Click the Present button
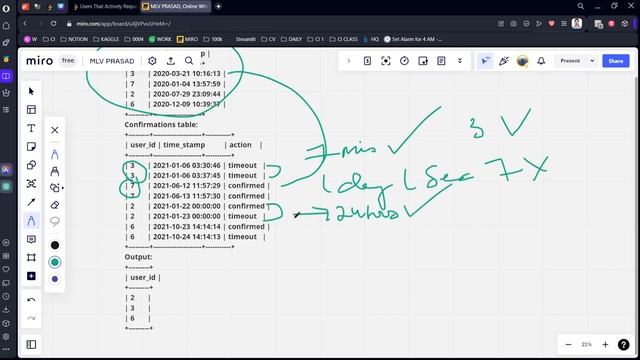Image resolution: width=640 pixels, height=360 pixels. click(x=570, y=61)
